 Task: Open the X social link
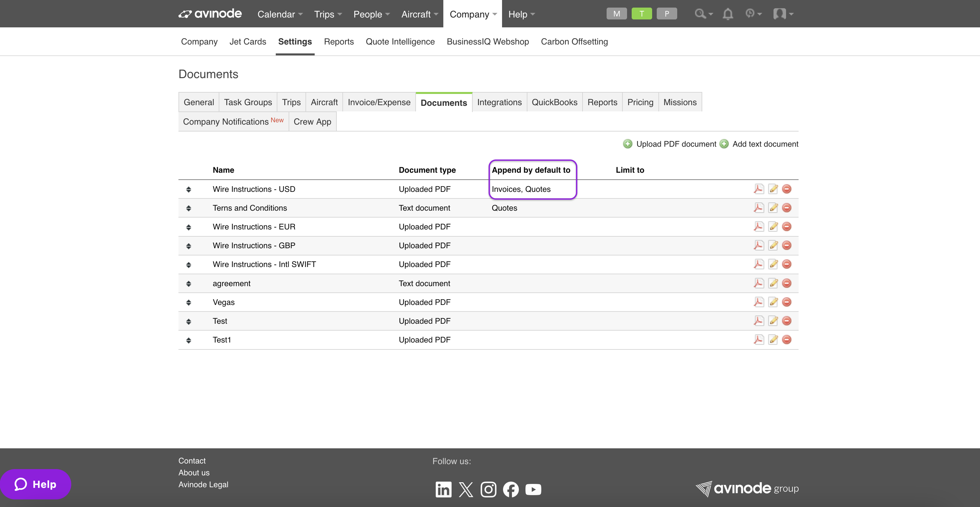point(466,489)
